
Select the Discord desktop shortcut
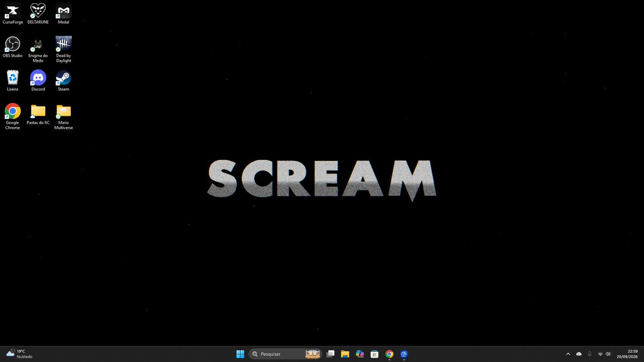pos(38,80)
